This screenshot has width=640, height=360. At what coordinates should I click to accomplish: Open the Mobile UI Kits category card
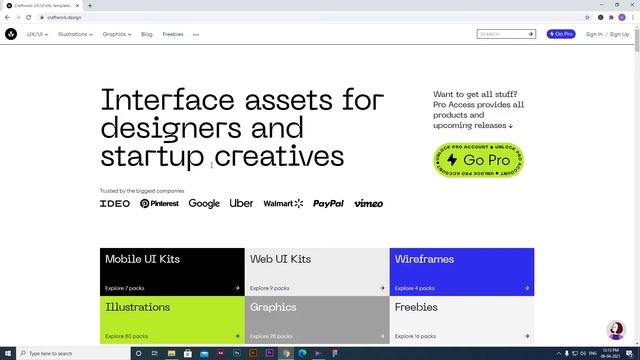[x=172, y=272]
